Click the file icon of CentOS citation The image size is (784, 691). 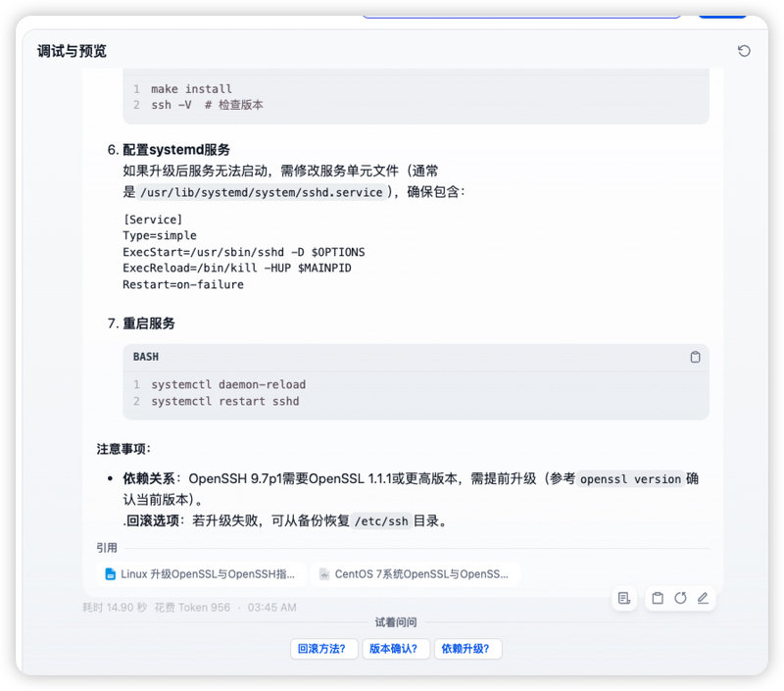tap(324, 574)
